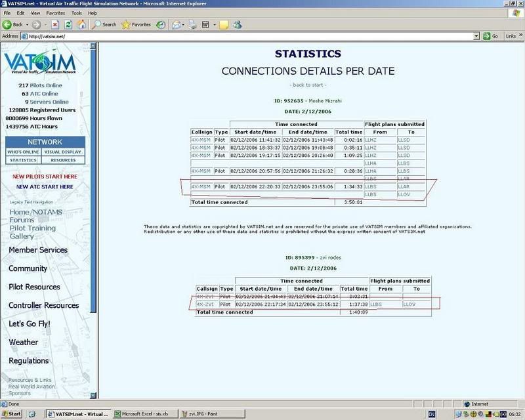Open the Favorites star button
Image resolution: width=525 pixels, height=420 pixels.
click(136, 24)
